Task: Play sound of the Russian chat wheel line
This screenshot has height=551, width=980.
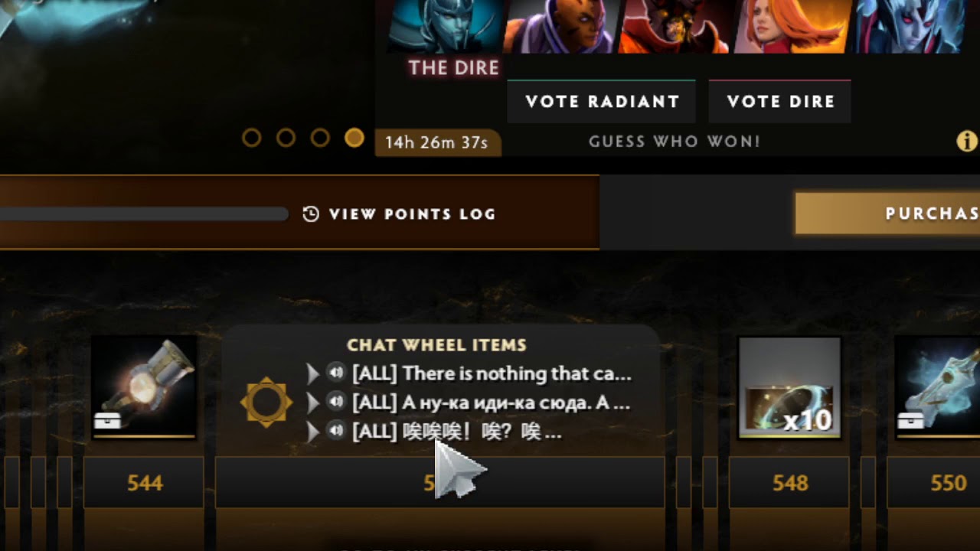Action: [335, 402]
